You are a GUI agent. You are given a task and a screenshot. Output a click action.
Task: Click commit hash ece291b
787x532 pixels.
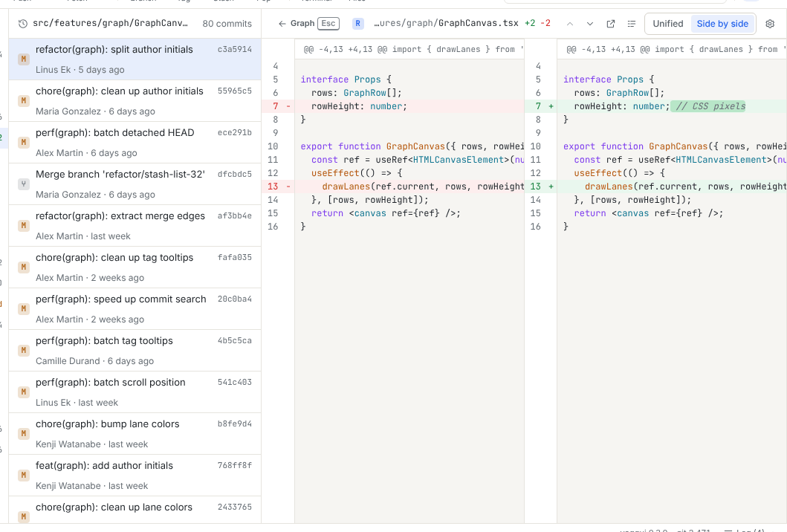(234, 132)
